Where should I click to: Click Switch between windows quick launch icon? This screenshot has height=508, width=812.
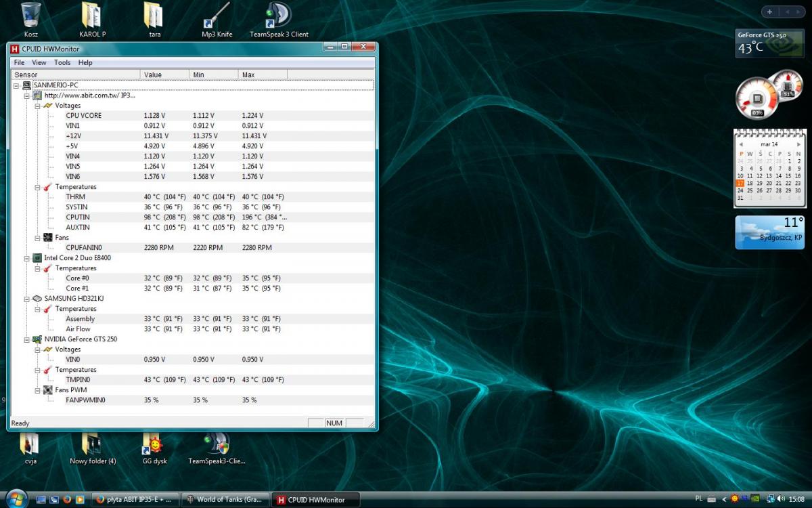54,500
